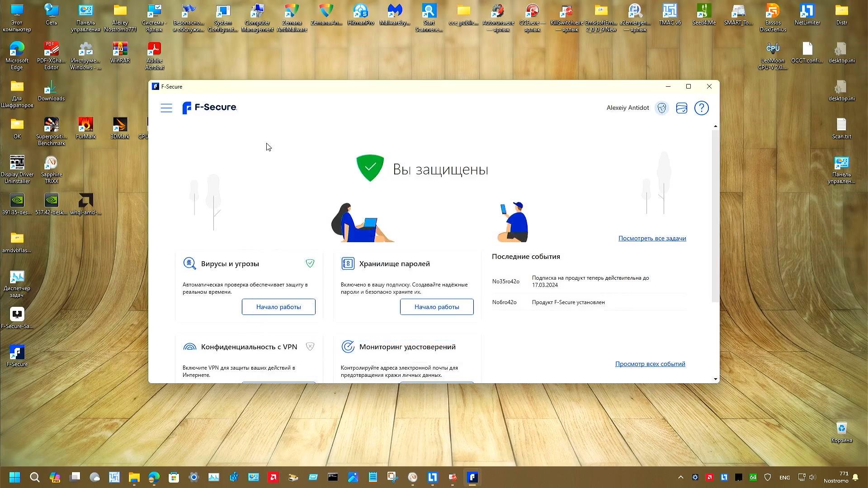
Task: Expand hidden icons in the system tray
Action: pyautogui.click(x=680, y=477)
